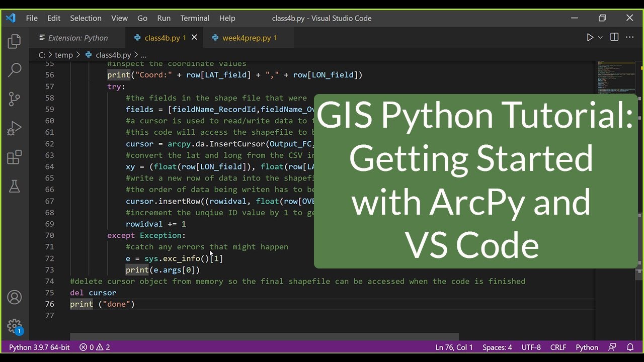Open the Selection menu
The width and height of the screenshot is (644, 362).
point(86,18)
